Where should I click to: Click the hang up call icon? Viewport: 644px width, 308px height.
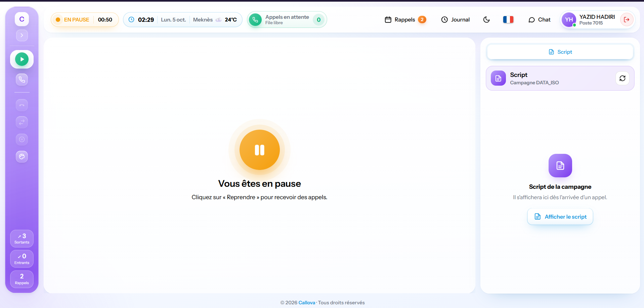point(22,105)
